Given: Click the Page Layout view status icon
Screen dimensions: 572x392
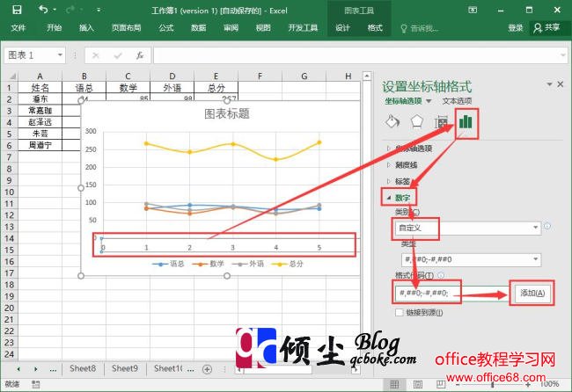Looking at the screenshot, I should pyautogui.click(x=418, y=384).
